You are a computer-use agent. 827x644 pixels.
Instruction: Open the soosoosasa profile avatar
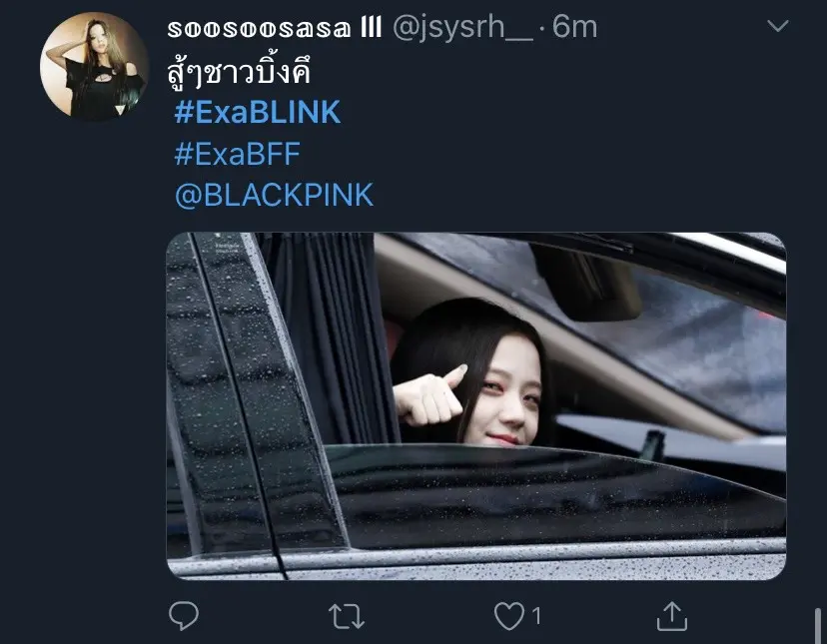coord(95,67)
